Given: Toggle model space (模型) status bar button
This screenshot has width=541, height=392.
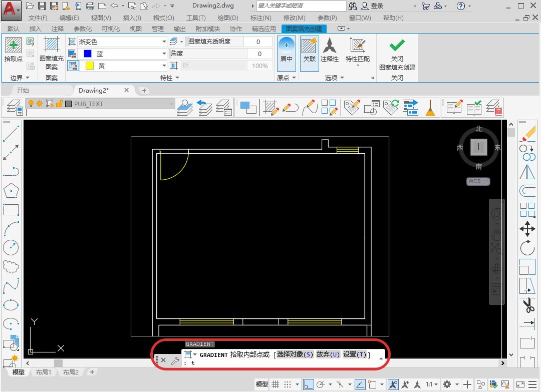Looking at the screenshot, I should [261, 384].
